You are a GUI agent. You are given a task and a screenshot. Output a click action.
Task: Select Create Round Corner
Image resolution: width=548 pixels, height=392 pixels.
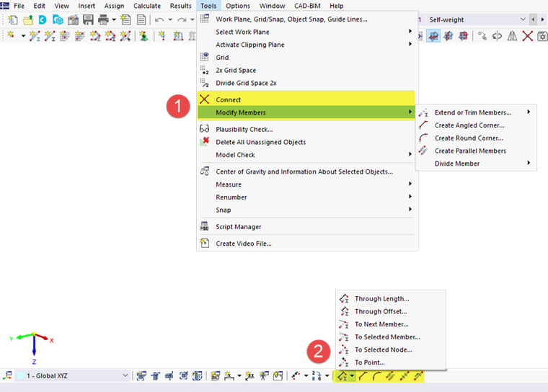click(x=476, y=138)
